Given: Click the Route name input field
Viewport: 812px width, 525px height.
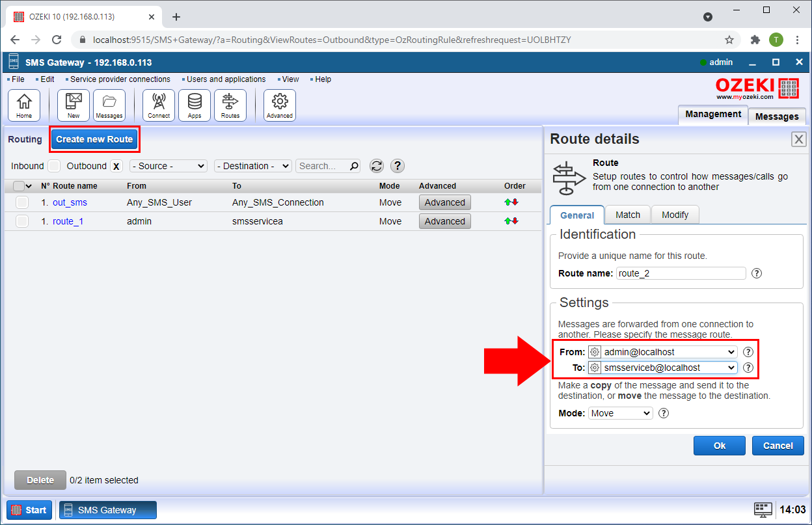Looking at the screenshot, I should tap(681, 273).
